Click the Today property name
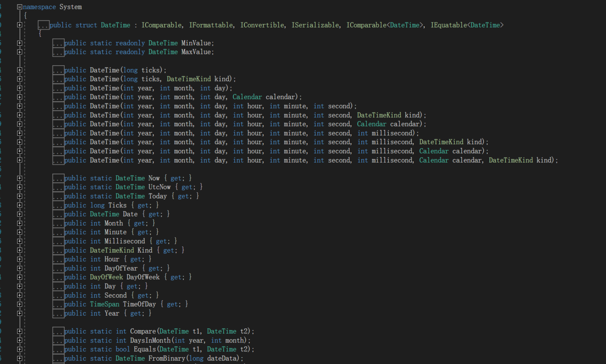The image size is (606, 364). 158,196
